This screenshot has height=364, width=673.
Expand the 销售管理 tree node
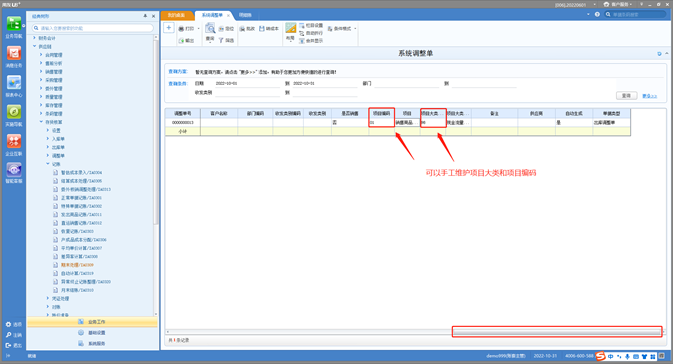point(41,71)
